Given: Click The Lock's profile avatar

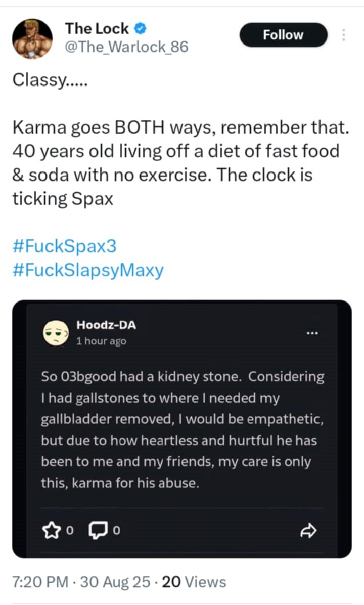Looking at the screenshot, I should [31, 39].
